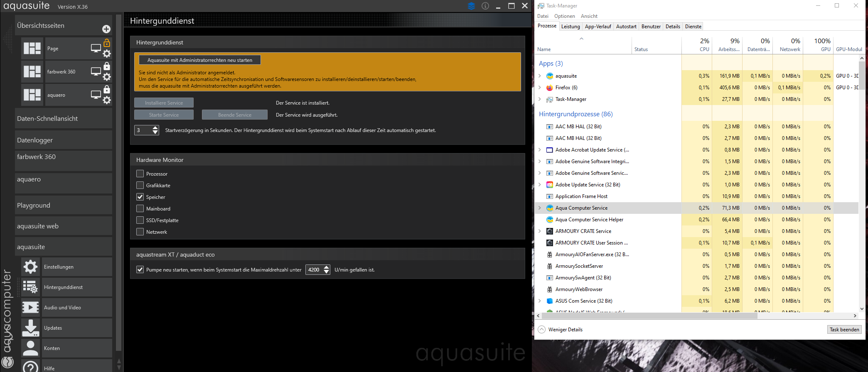
Task: Expand the aquasuite app in Task-Manager
Action: click(540, 76)
